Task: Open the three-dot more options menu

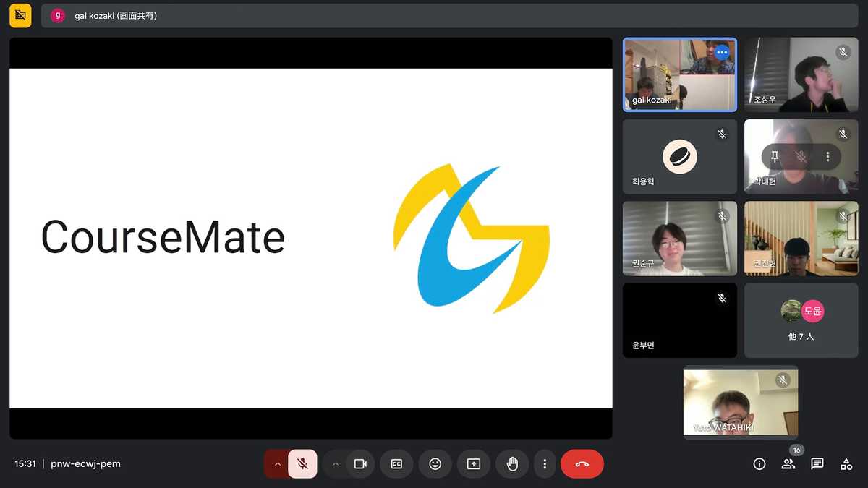Action: tap(545, 464)
